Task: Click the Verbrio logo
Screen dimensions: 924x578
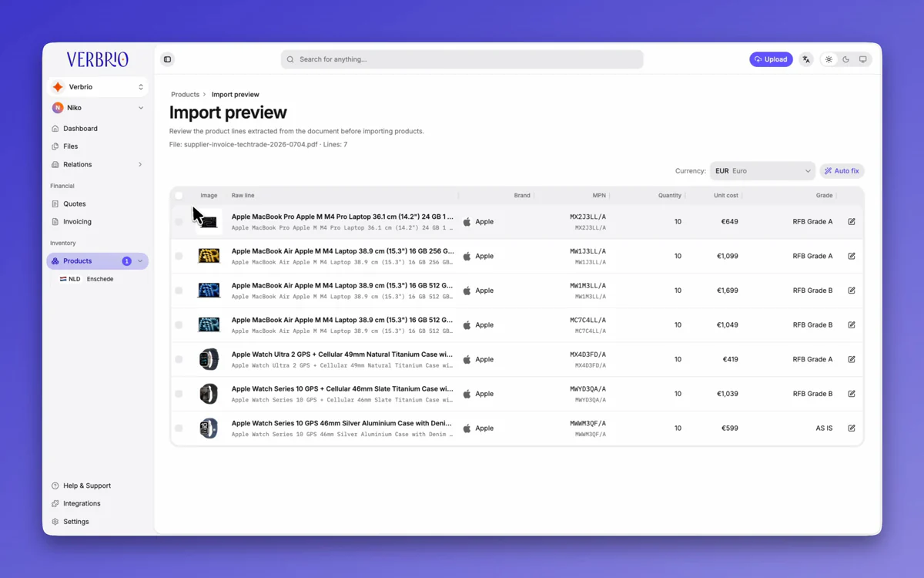Action: [98, 59]
